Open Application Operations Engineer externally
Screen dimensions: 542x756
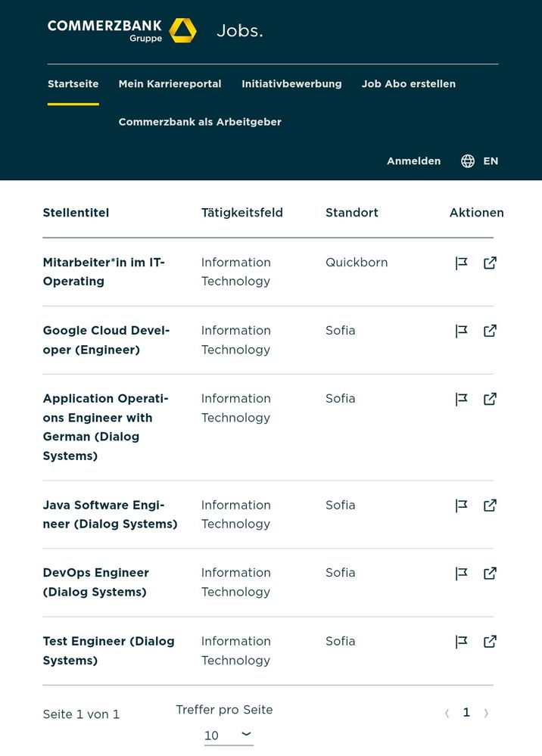coord(490,399)
